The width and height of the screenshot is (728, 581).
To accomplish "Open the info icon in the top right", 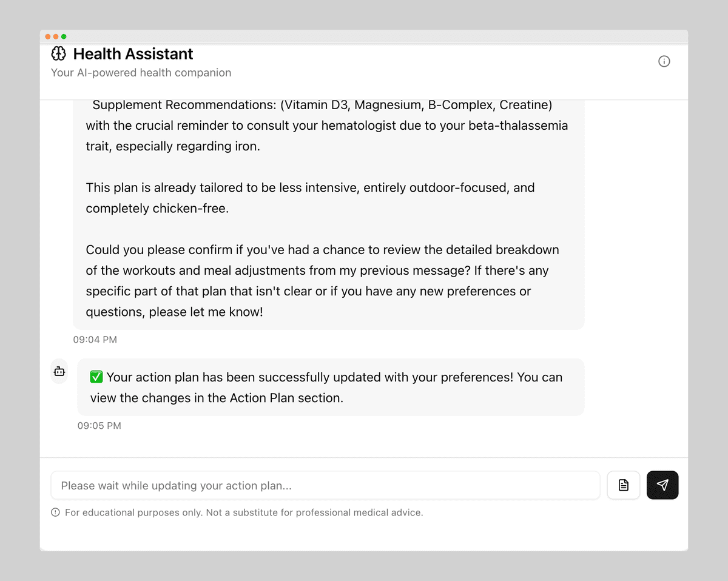I will 664,61.
